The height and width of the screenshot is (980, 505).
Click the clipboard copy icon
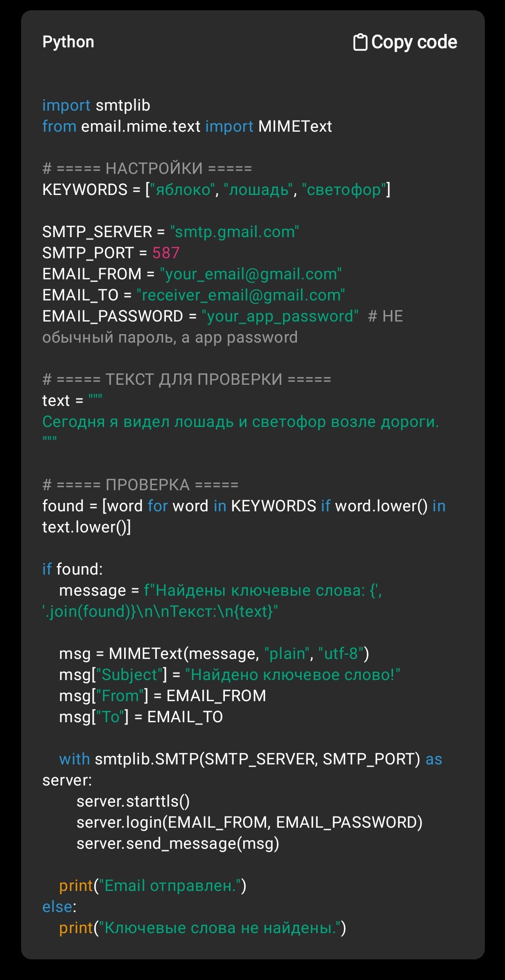[x=360, y=42]
